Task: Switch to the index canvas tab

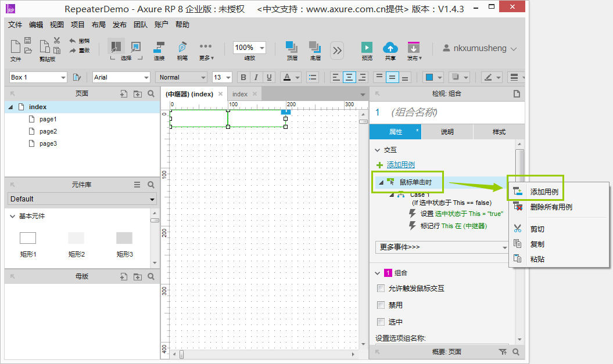Action: coord(239,94)
